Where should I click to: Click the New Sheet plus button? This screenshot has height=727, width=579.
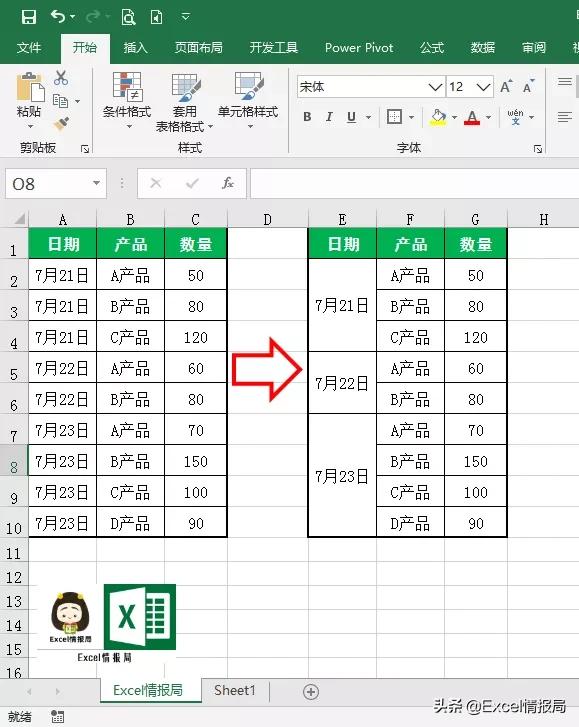coord(311,692)
